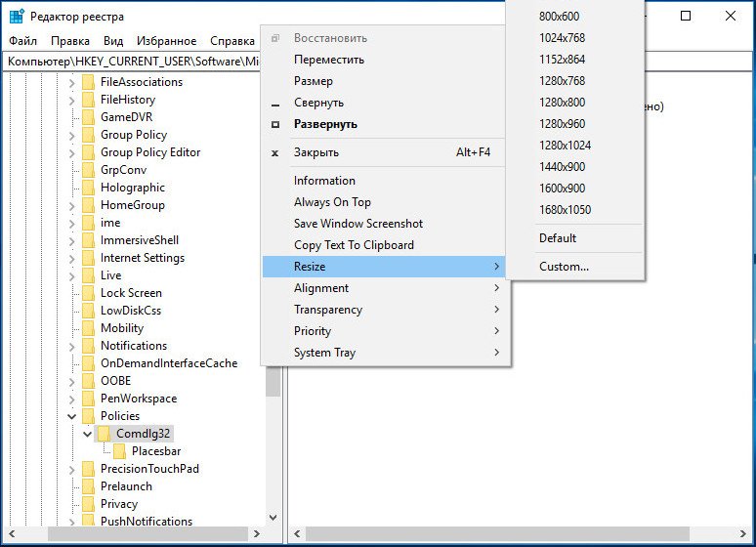Click the PrecisionTouchPad folder icon
756x547 pixels.
[x=89, y=469]
